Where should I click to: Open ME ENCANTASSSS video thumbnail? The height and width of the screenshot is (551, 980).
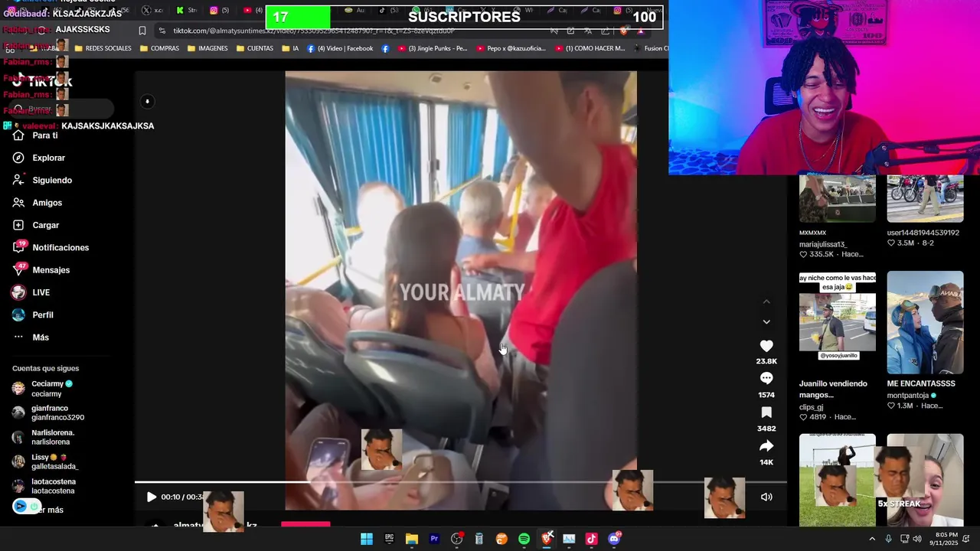(925, 322)
